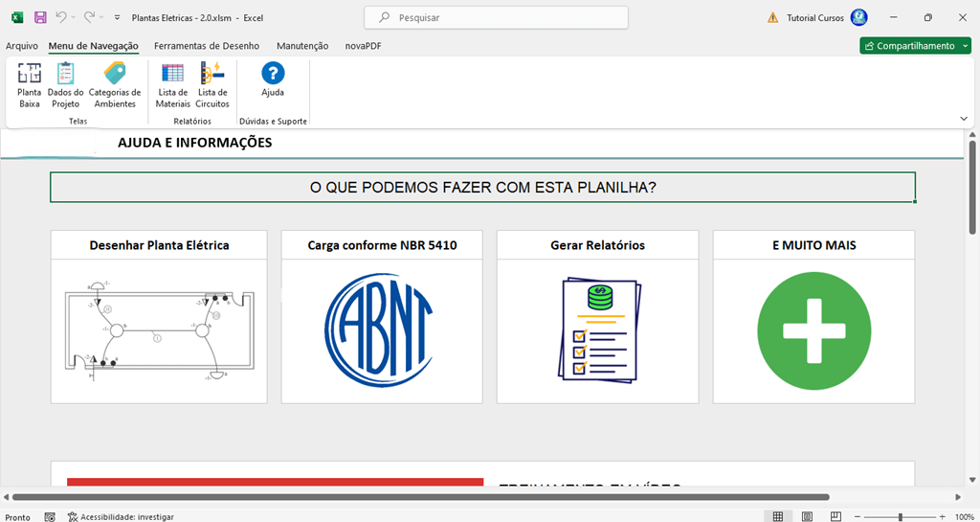Switch to novaPDF tab
The width and height of the screenshot is (980, 522).
[362, 46]
